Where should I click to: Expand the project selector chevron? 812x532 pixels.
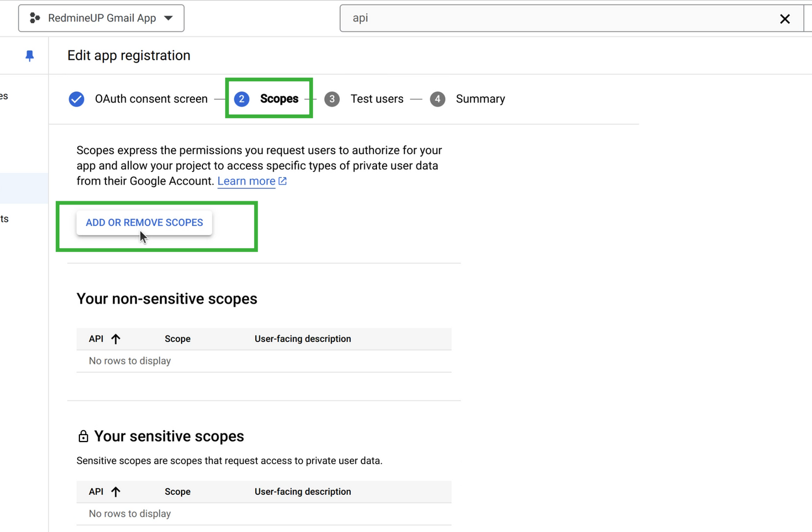coord(168,18)
